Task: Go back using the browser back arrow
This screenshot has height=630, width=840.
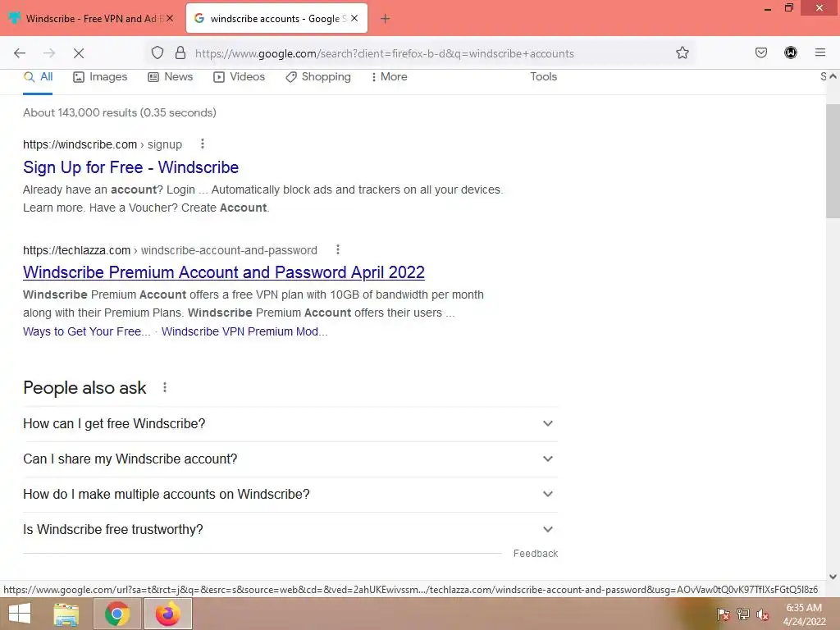Action: click(20, 53)
